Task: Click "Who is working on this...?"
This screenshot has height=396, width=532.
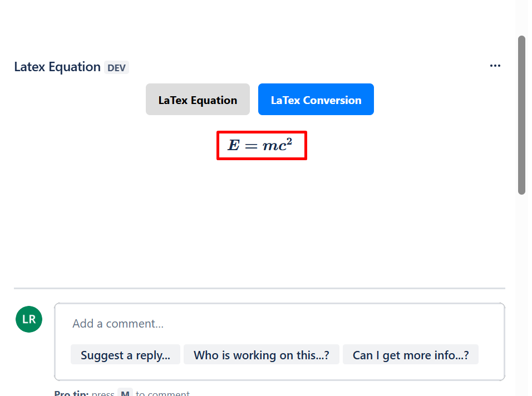Action: point(262,354)
